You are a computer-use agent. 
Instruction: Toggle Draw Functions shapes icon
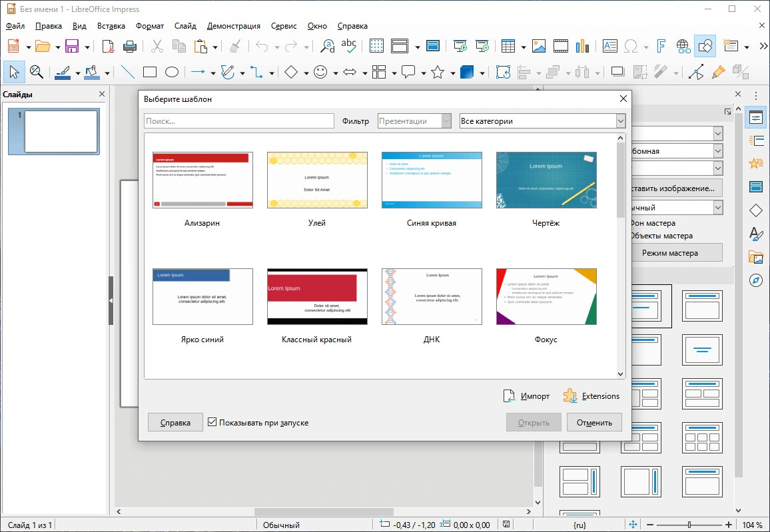[705, 46]
